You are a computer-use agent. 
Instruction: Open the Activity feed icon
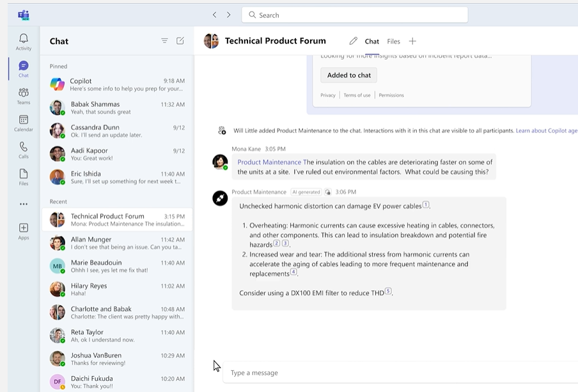coord(24,42)
